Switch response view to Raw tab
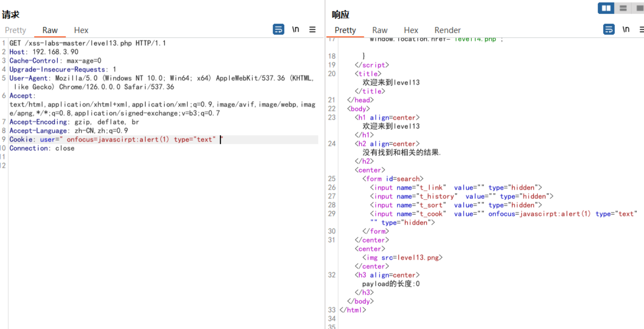Image resolution: width=644 pixels, height=329 pixels. [380, 30]
